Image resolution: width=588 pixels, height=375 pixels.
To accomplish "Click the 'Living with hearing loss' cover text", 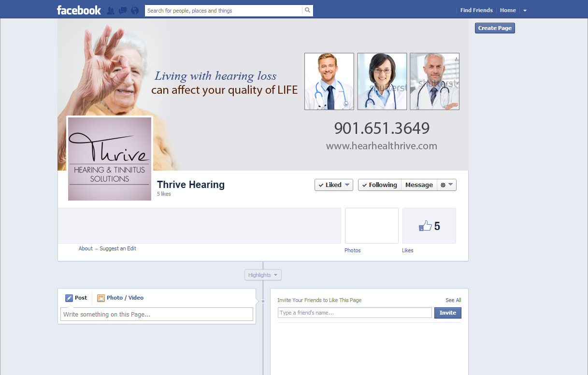I will pyautogui.click(x=215, y=76).
